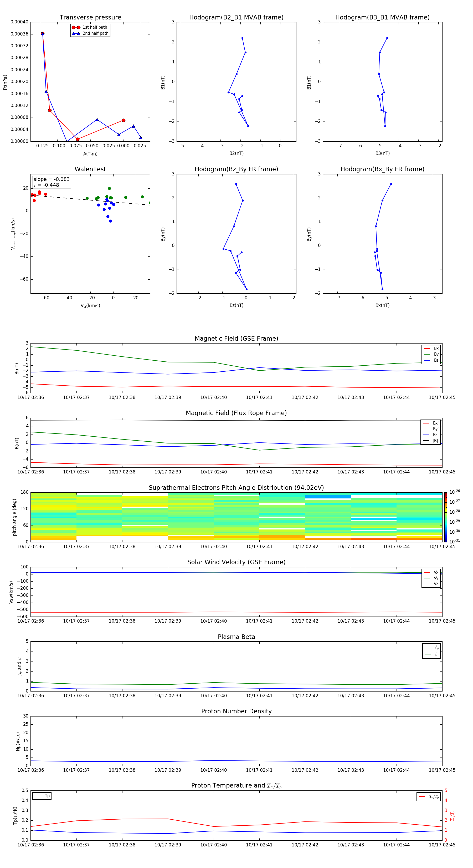Select the '1st half path' legend entry
473x868 pixels.
pos(90,27)
